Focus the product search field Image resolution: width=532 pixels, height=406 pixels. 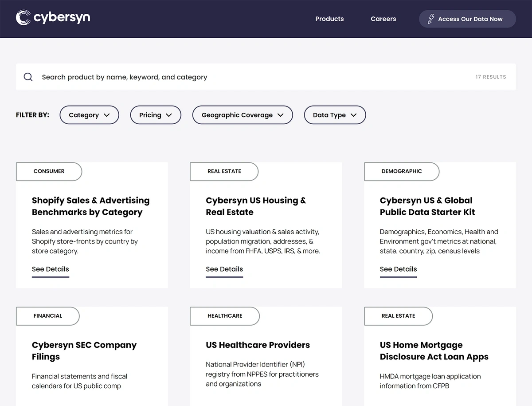click(266, 77)
